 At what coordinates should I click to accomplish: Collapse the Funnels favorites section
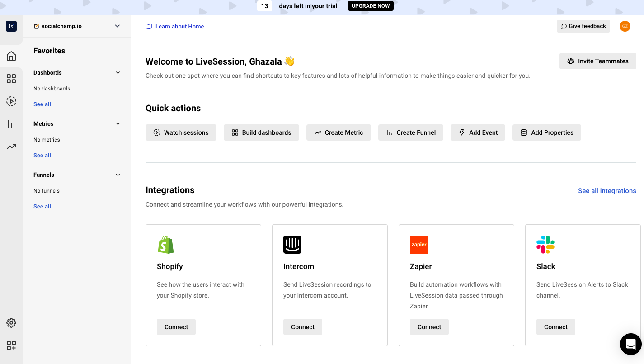coord(118,175)
